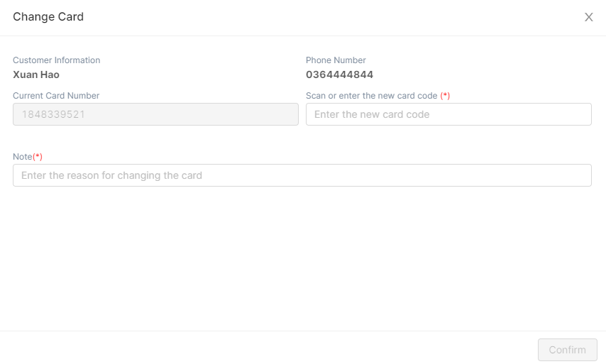606x364 pixels.
Task: Click the red asterisk beside the Note label
Action: coord(38,156)
